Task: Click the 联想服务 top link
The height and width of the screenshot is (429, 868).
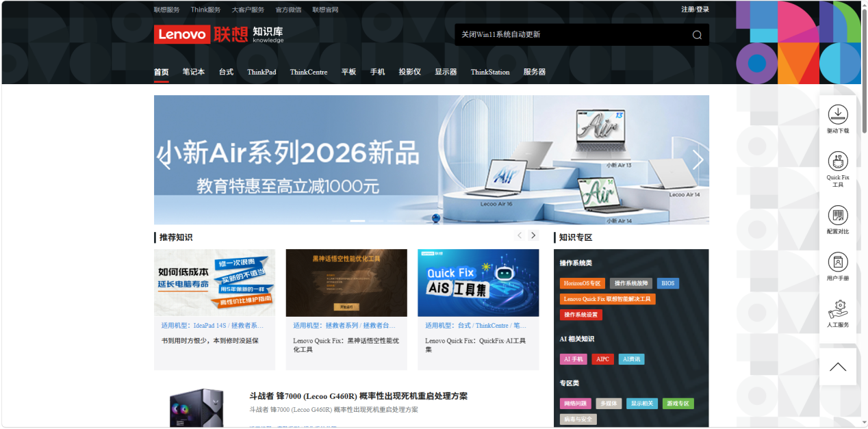Action: tap(167, 10)
